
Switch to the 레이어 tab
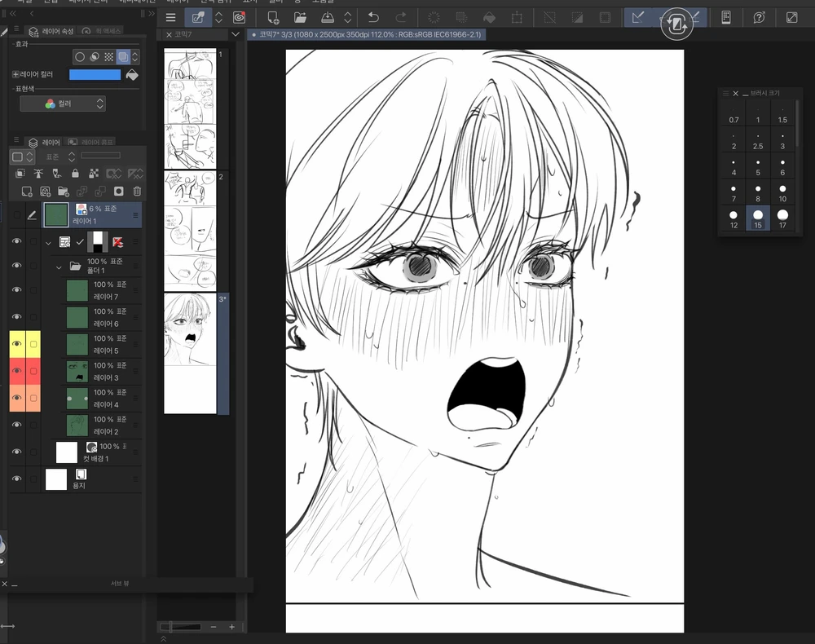pos(45,142)
